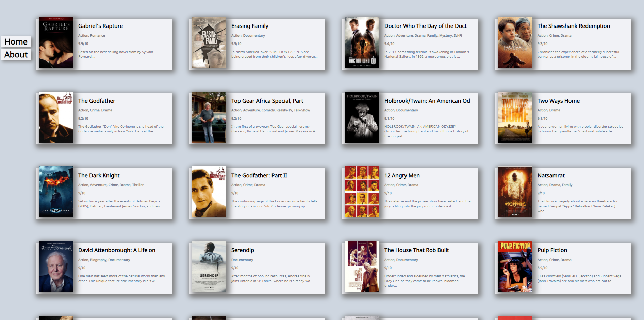Open The Shawshank Redemption title
Image resolution: width=644 pixels, height=320 pixels.
[x=574, y=26]
